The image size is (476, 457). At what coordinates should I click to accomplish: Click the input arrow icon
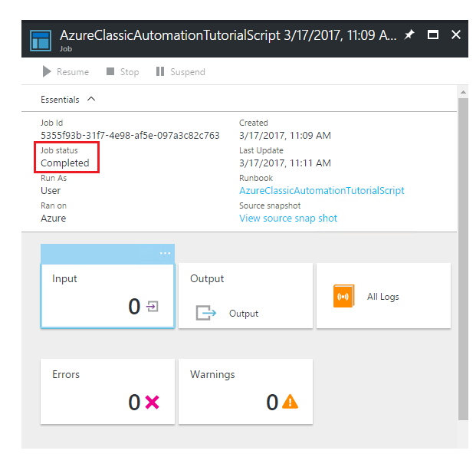click(x=152, y=306)
